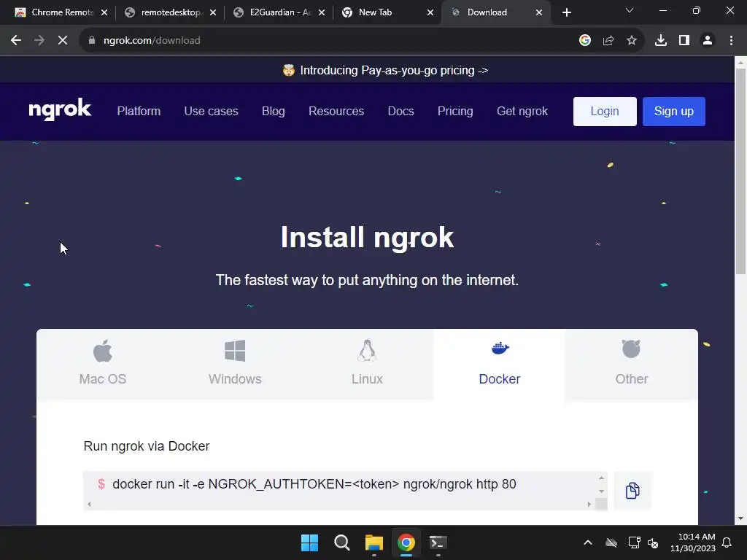
Task: Open Windows taskbar search
Action: coord(341,542)
